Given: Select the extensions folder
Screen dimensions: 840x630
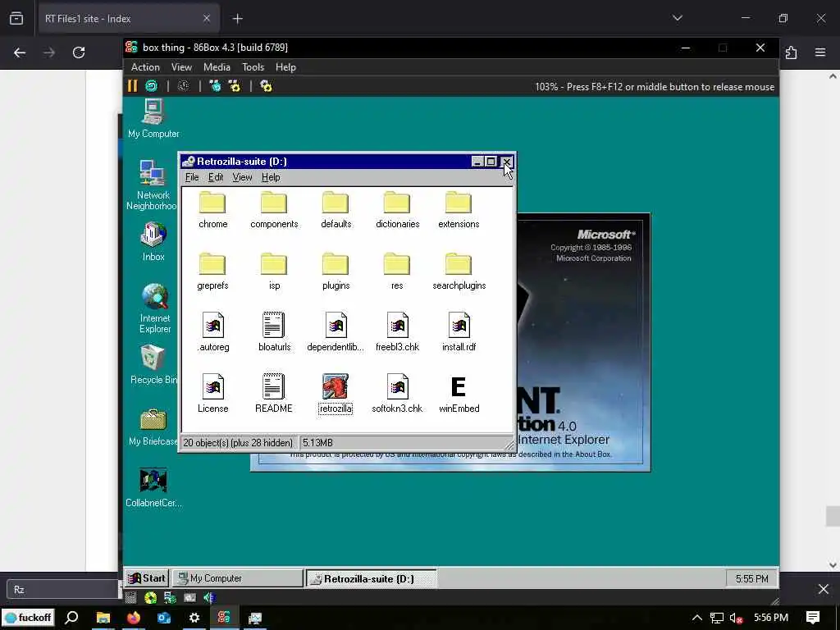Looking at the screenshot, I should pyautogui.click(x=459, y=210).
